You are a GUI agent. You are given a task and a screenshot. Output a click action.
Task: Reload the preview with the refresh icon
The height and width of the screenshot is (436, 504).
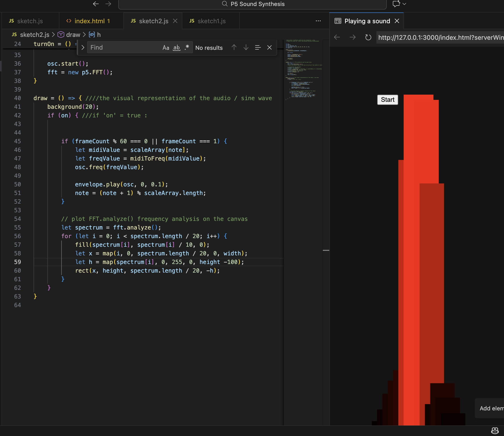pos(368,37)
